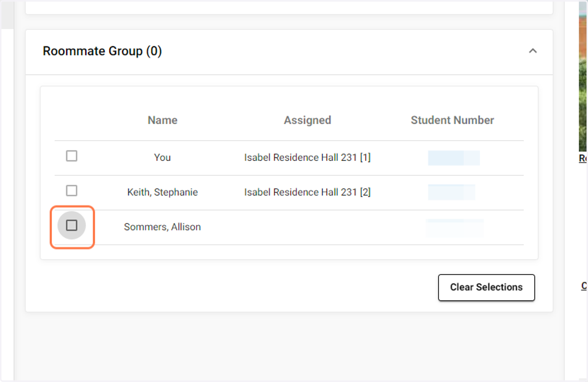Click the name Sommers, Allison
The height and width of the screenshot is (382, 588).
(x=163, y=227)
